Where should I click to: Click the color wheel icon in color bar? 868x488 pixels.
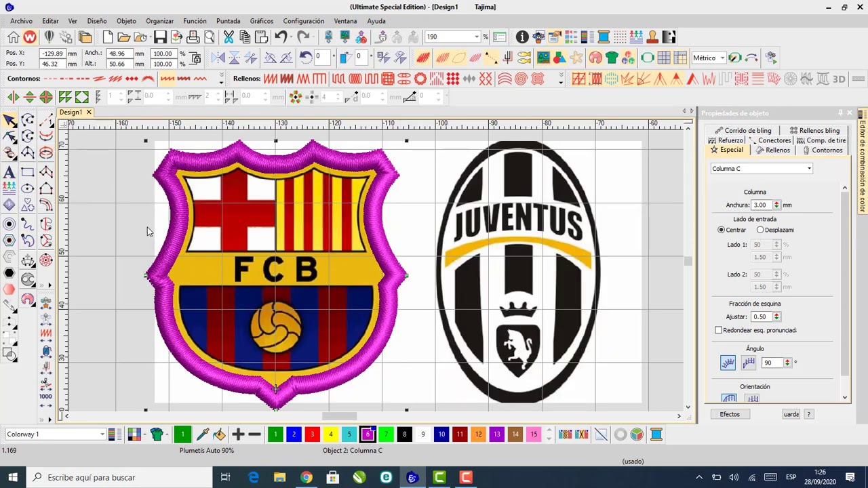click(x=637, y=434)
